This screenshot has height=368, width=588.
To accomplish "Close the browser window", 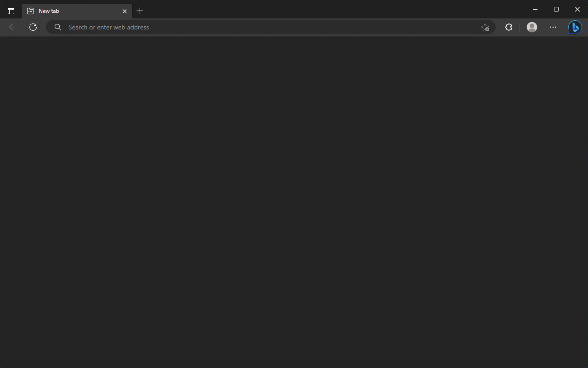I will pos(577,9).
